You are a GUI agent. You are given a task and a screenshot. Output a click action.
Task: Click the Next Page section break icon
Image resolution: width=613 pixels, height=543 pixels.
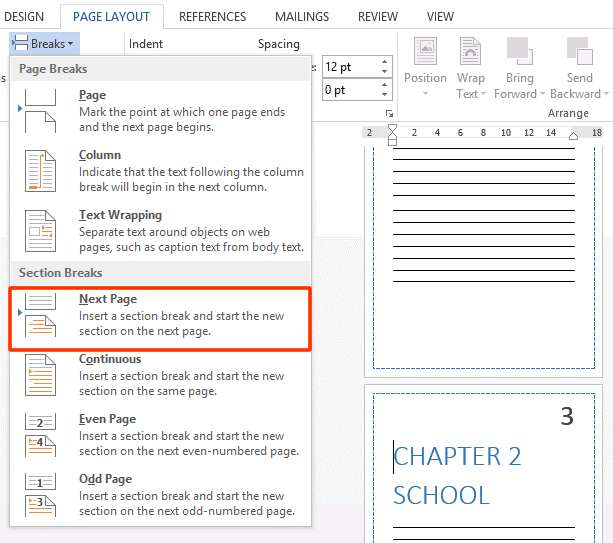[41, 315]
